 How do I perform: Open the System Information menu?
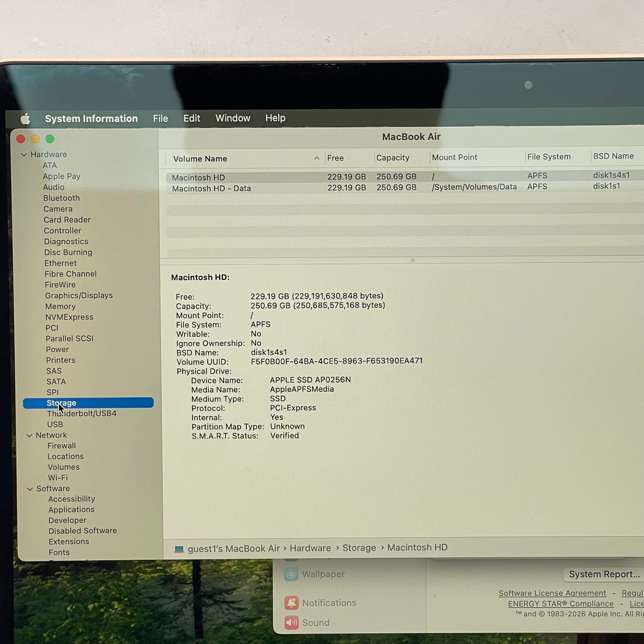[91, 119]
